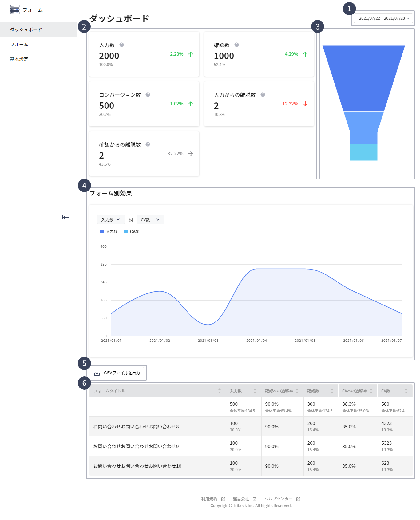
Task: Sort table by フォームタイトル column
Action: [220, 391]
